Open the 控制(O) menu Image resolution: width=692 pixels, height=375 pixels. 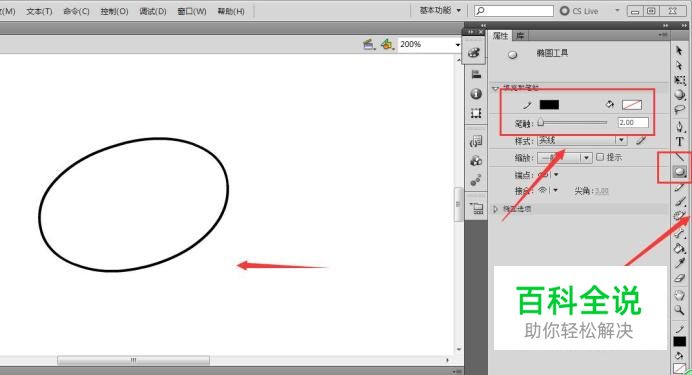tap(114, 11)
